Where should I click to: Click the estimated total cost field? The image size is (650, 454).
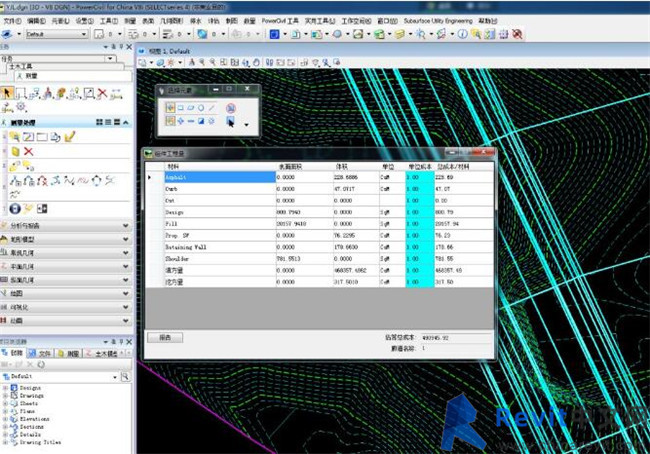click(456, 337)
